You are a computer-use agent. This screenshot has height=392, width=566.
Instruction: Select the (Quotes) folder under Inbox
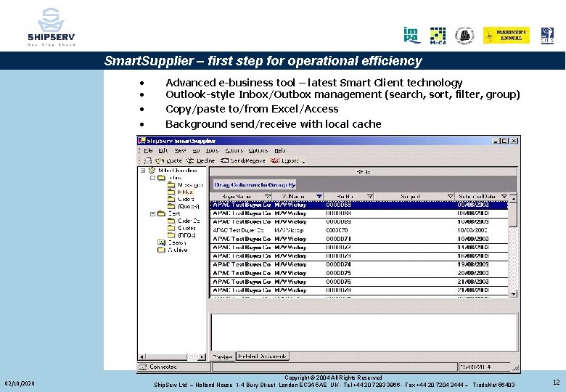click(x=189, y=206)
